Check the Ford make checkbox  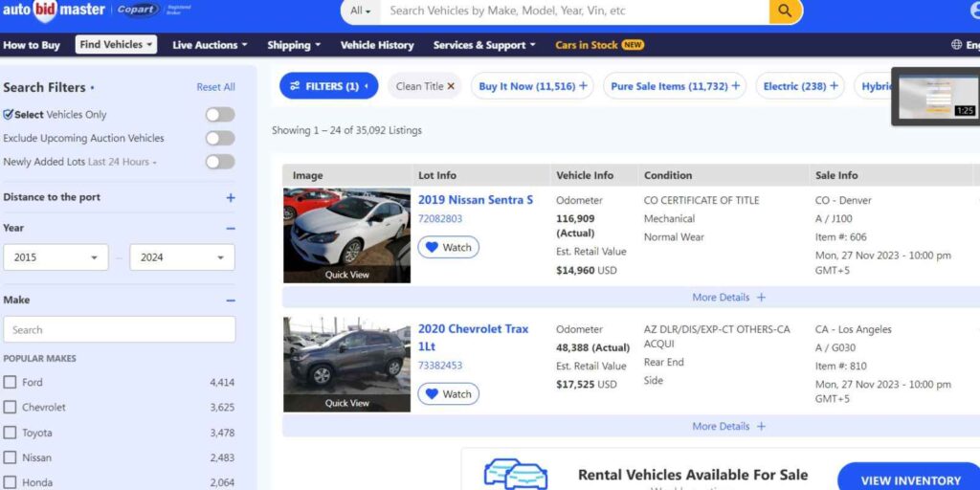click(x=10, y=382)
